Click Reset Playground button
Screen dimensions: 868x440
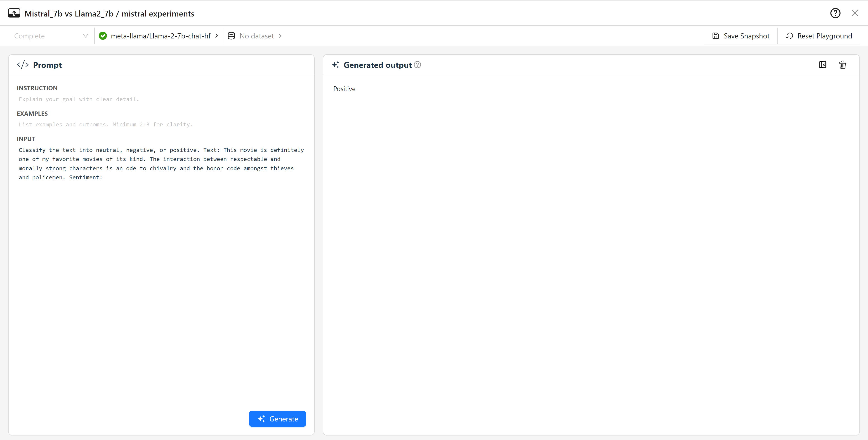pos(819,36)
